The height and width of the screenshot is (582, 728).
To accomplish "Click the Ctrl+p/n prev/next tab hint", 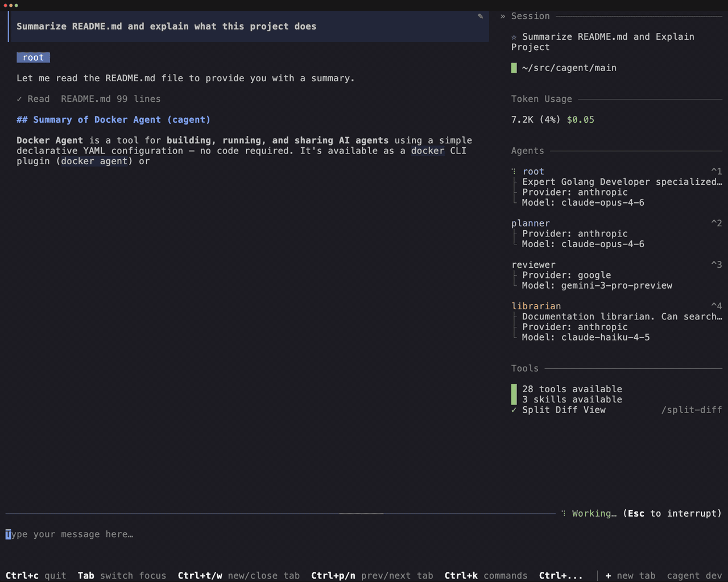I will click(372, 576).
